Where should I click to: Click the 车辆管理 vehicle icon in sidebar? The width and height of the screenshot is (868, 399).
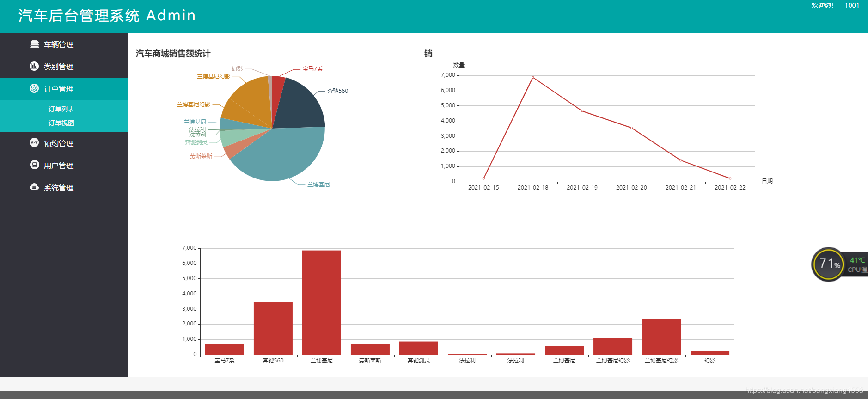pyautogui.click(x=34, y=44)
